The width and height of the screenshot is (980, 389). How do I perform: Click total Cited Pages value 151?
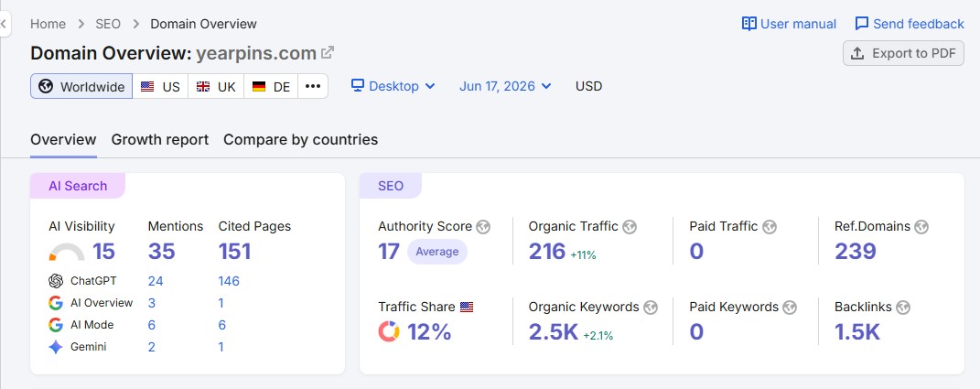point(234,252)
